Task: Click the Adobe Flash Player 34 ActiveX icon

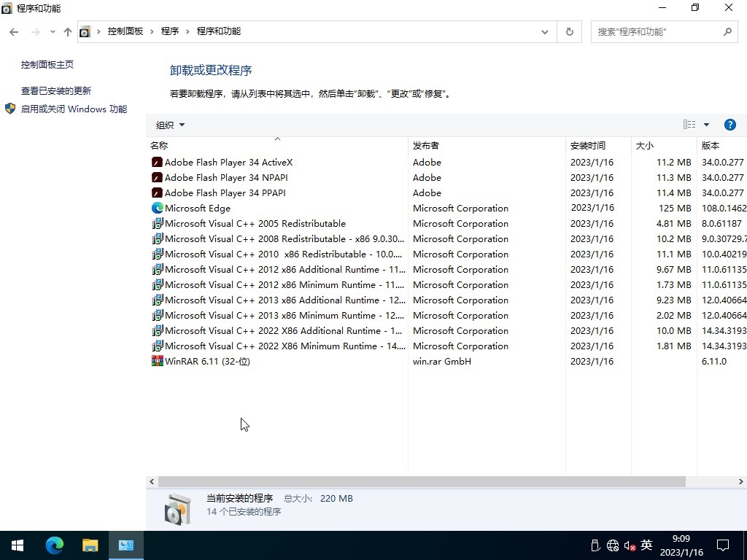Action: click(x=157, y=163)
